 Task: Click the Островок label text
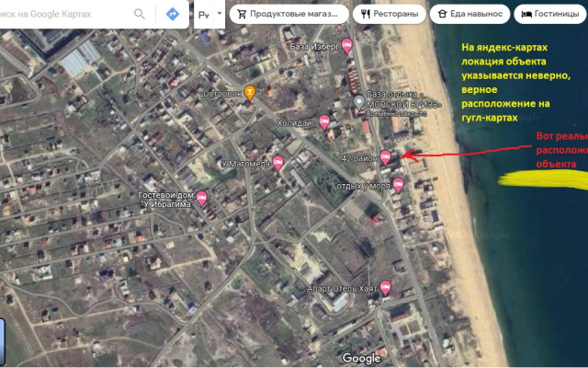coord(222,94)
